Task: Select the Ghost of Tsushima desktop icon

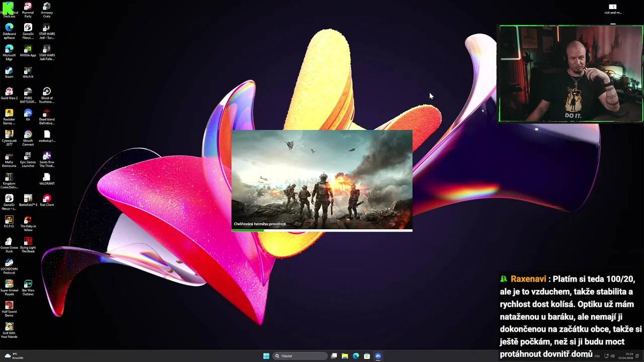Action: 46,96
